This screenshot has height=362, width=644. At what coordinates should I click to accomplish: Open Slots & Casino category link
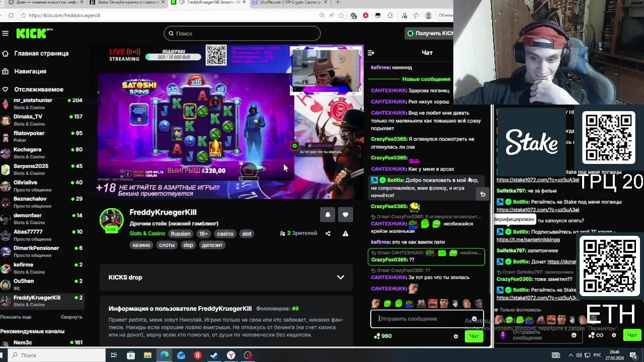tap(147, 233)
